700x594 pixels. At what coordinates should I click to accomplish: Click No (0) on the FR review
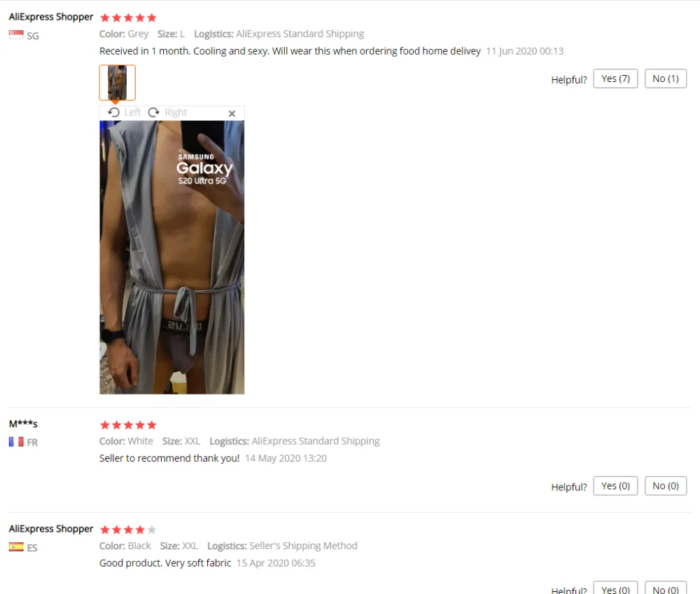pos(665,486)
